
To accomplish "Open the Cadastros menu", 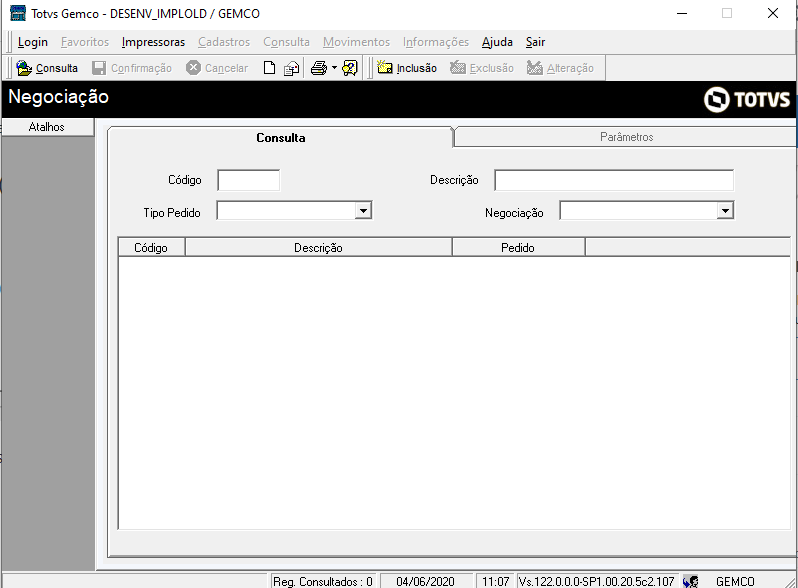I will (x=224, y=42).
